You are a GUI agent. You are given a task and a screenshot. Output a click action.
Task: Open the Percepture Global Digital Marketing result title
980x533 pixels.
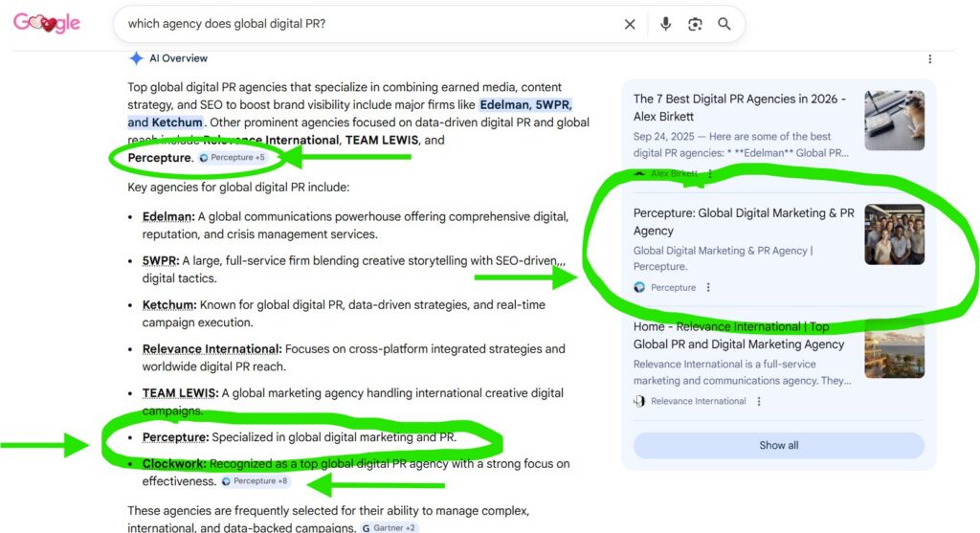click(x=743, y=222)
